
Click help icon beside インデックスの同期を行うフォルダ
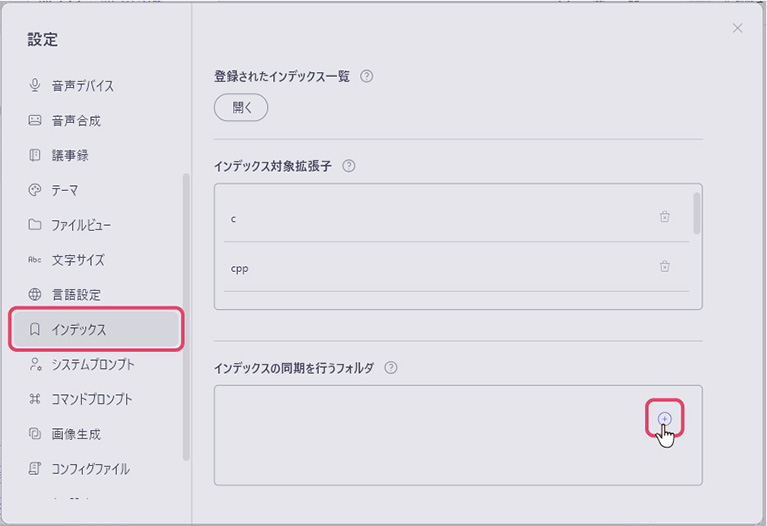pos(391,368)
